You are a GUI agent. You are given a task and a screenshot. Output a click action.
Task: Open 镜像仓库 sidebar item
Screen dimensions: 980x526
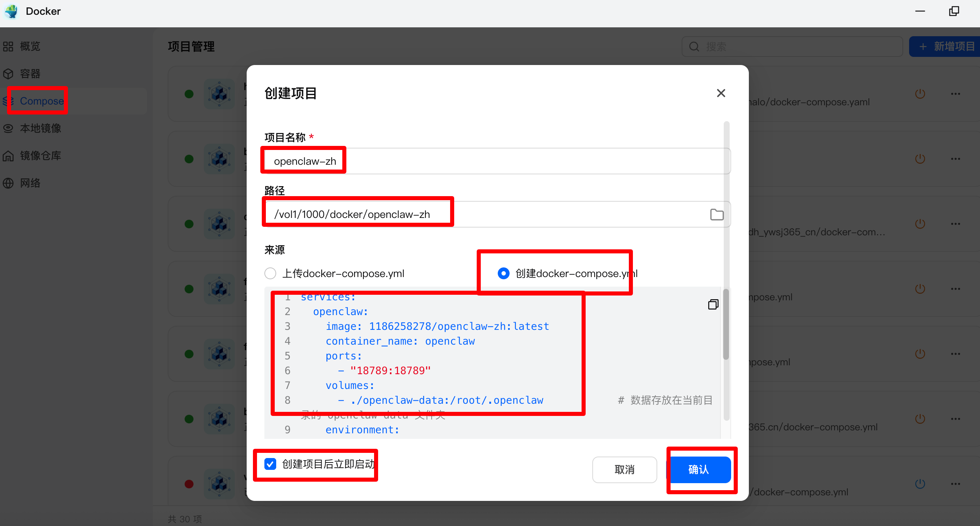pos(40,156)
